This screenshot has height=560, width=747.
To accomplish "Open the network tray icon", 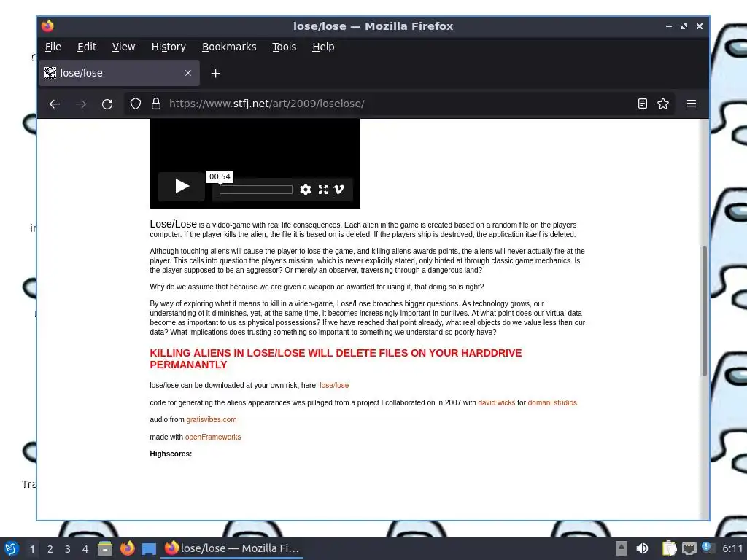I will pos(689,548).
